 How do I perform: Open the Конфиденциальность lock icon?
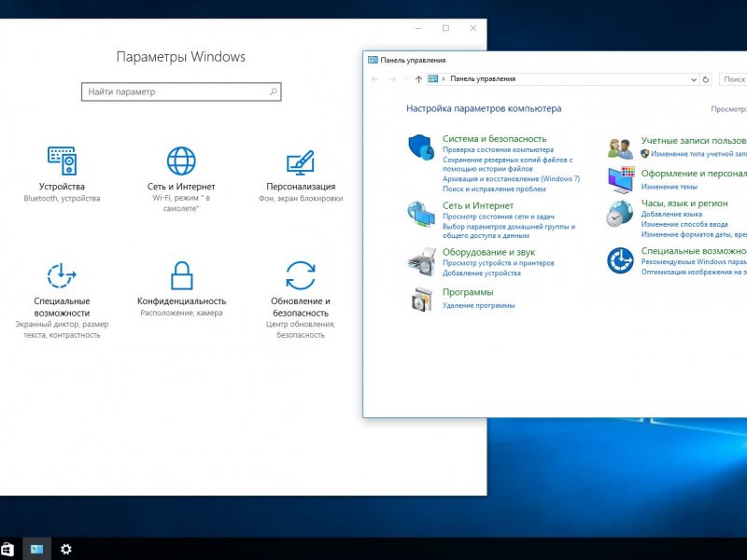pyautogui.click(x=181, y=275)
